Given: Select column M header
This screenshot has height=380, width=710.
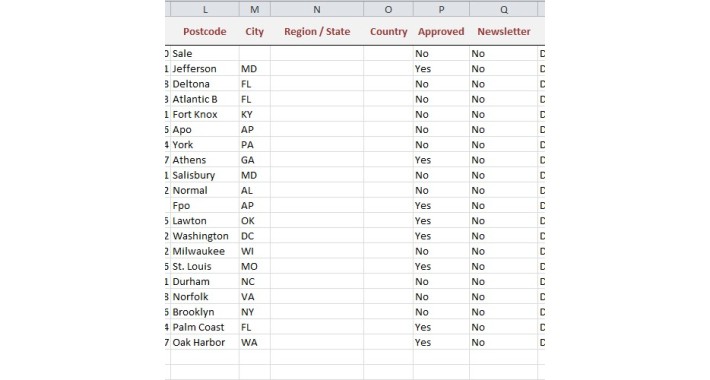Looking at the screenshot, I should point(255,10).
